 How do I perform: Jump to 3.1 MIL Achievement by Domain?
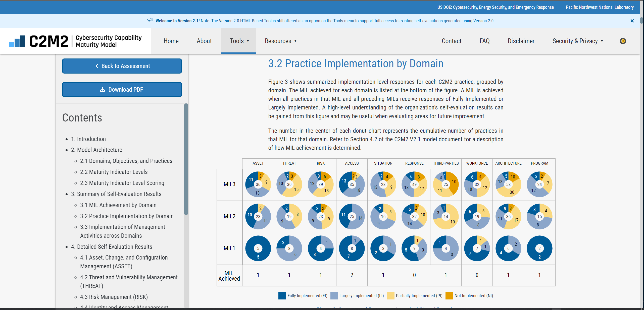point(118,205)
